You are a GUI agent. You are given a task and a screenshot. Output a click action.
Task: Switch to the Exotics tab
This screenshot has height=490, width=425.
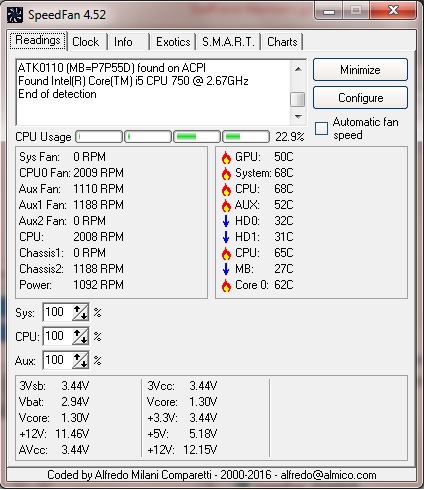(173, 42)
